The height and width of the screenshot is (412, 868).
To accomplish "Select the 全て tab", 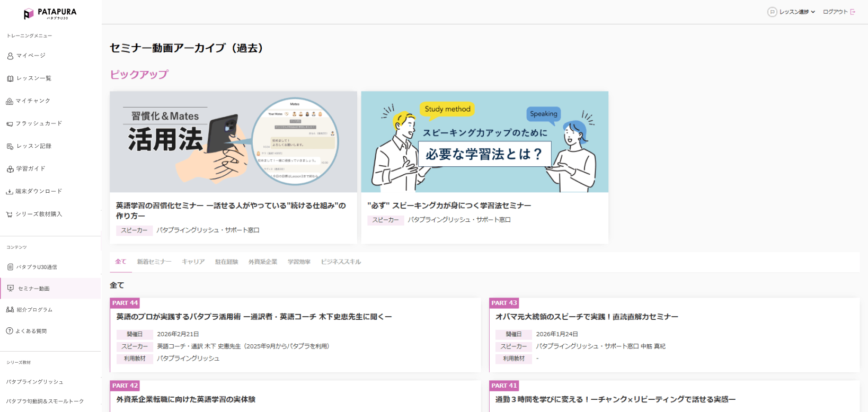I will tap(121, 262).
